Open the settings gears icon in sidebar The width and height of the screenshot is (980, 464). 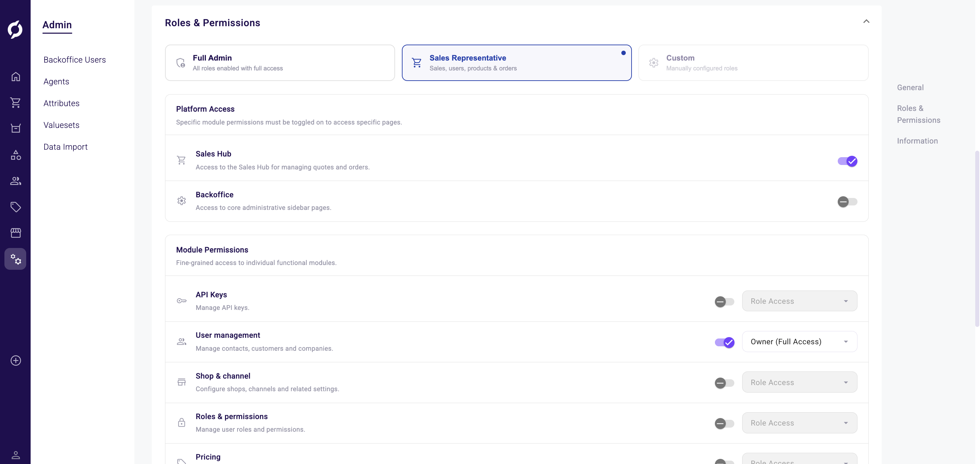(16, 259)
